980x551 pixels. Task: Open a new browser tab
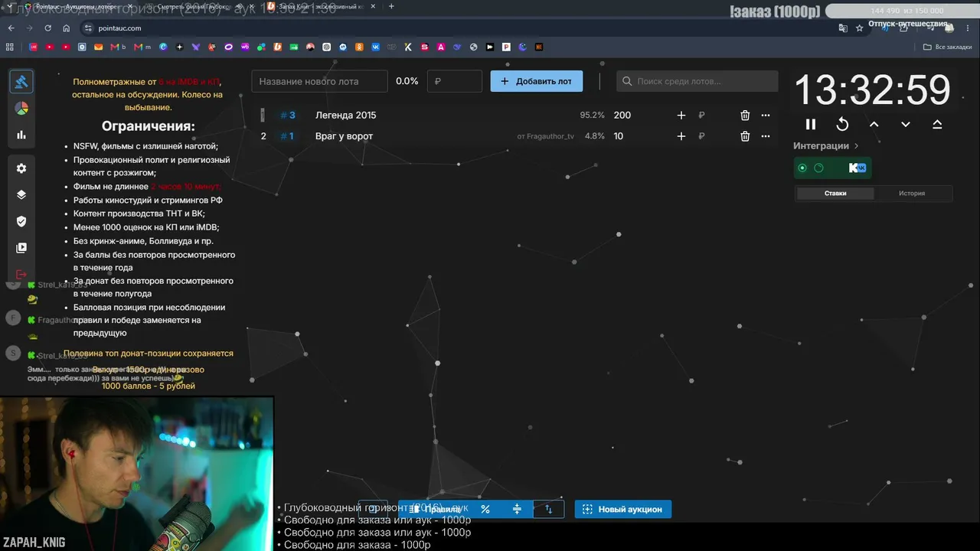391,6
